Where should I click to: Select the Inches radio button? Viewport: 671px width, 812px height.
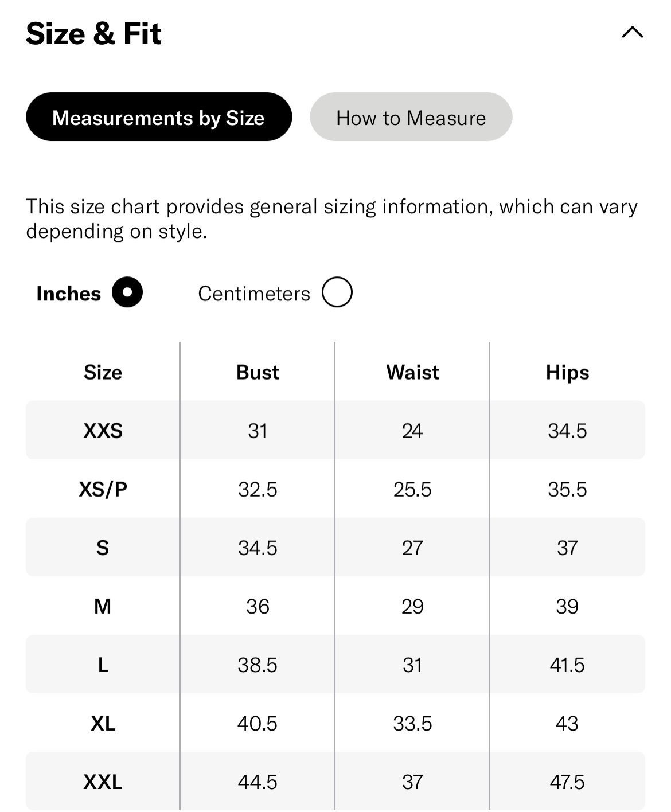tap(127, 292)
